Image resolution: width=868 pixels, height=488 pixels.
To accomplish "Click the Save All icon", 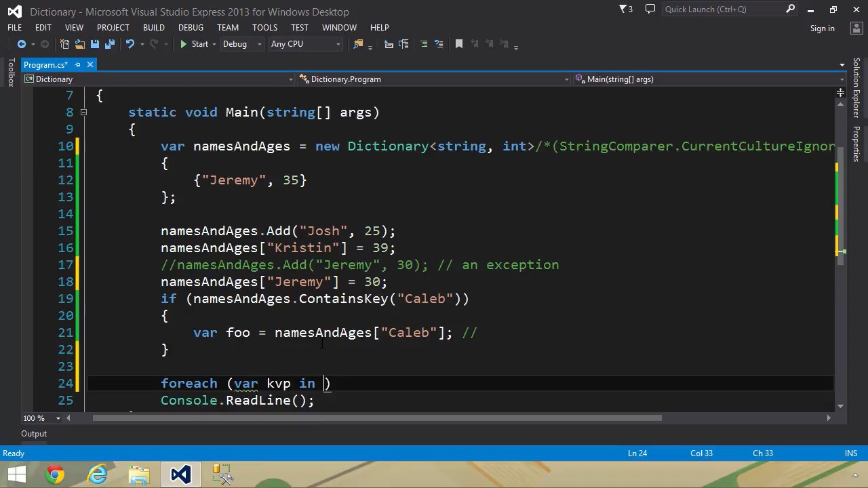I will pos(109,44).
